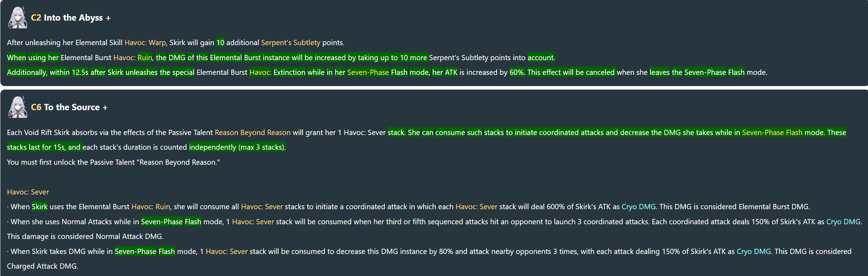
Task: Click the Havoc: Ruin link in C2
Action: pyautogui.click(x=133, y=58)
